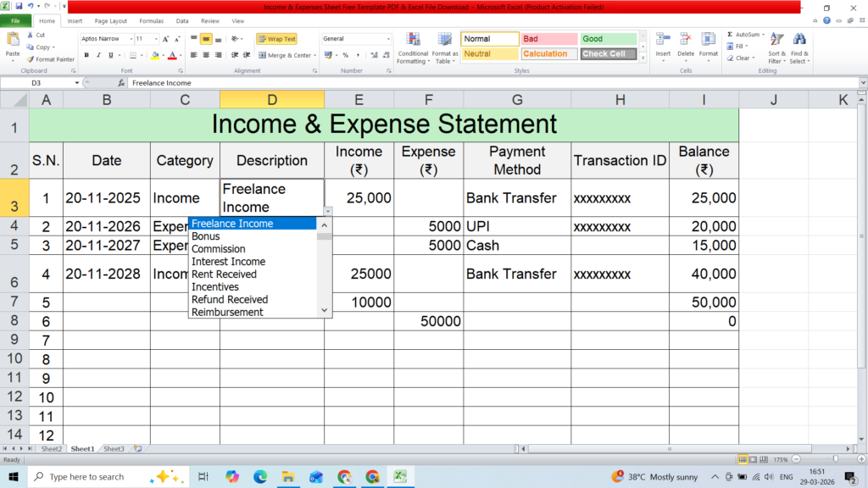Click the formula bar showing Freelance Income

pyautogui.click(x=494, y=83)
